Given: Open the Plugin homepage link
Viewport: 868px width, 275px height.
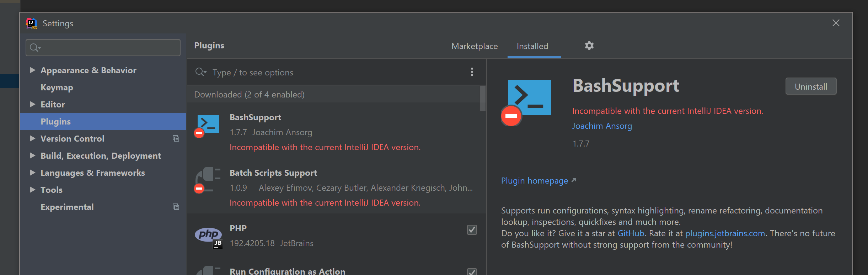Looking at the screenshot, I should pos(535,180).
